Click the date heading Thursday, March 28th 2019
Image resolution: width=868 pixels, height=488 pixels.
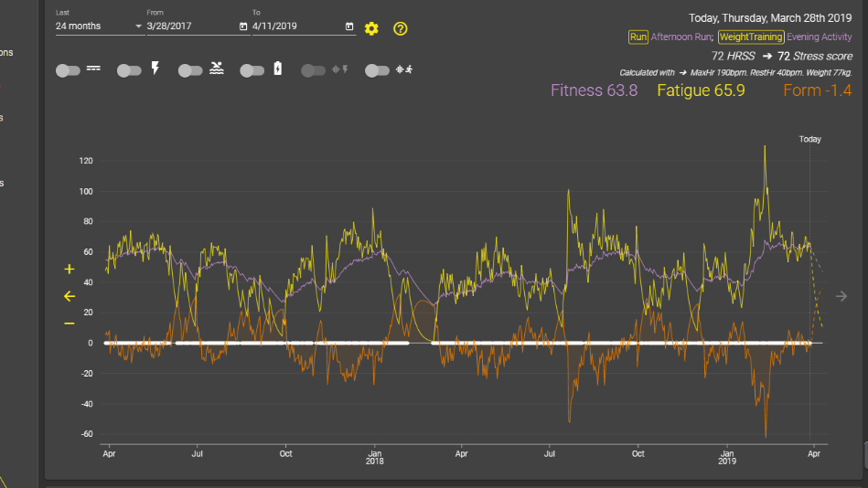pyautogui.click(x=770, y=18)
